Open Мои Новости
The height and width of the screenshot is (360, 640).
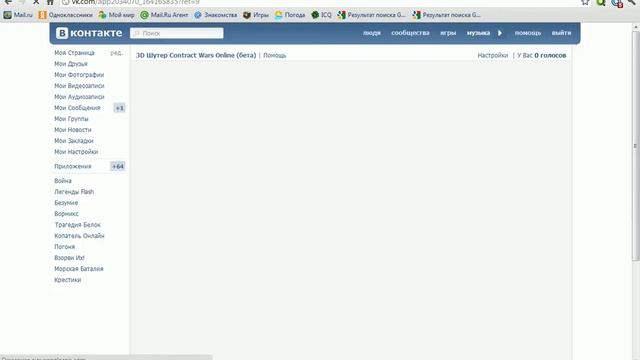coord(73,130)
